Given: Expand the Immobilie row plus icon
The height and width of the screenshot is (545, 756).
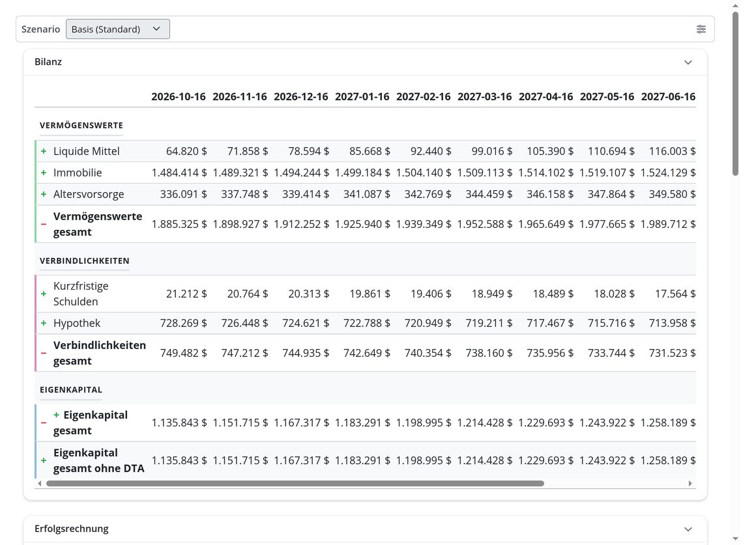Looking at the screenshot, I should [x=44, y=173].
